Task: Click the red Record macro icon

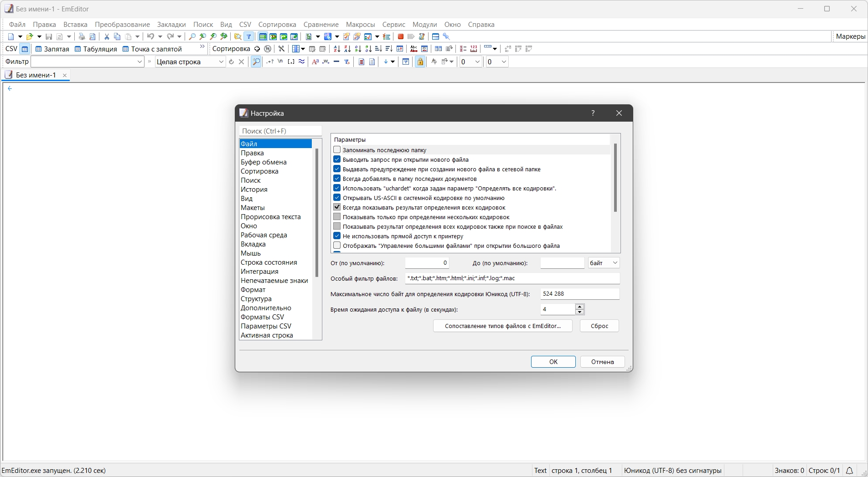Action: point(401,36)
